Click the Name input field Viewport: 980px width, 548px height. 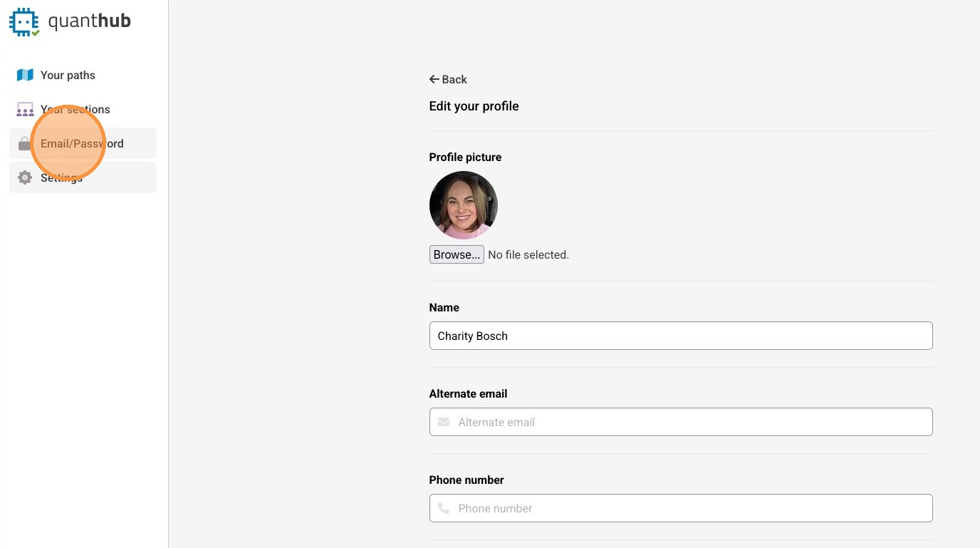[680, 336]
